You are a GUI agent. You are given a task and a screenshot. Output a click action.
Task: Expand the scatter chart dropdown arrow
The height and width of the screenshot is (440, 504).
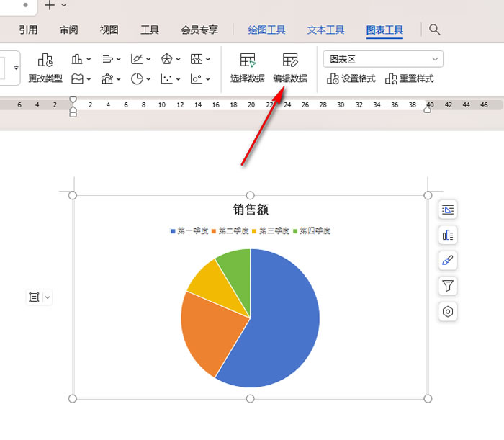pos(179,78)
